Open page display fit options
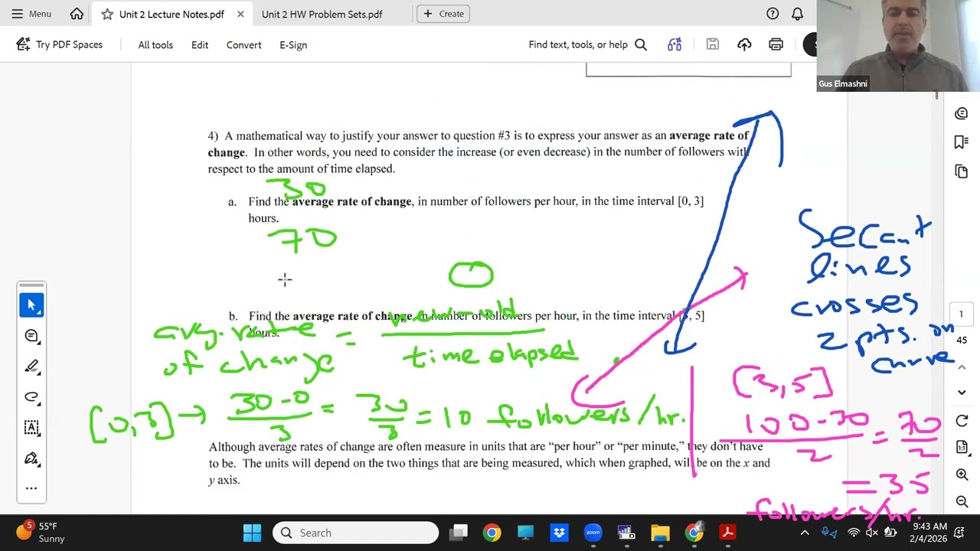This screenshot has width=980, height=551. (x=962, y=447)
